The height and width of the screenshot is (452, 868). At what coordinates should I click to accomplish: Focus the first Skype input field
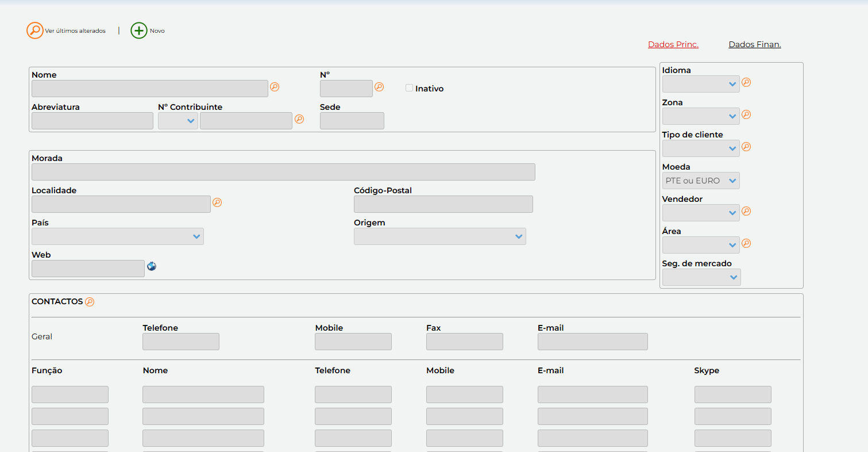click(733, 394)
